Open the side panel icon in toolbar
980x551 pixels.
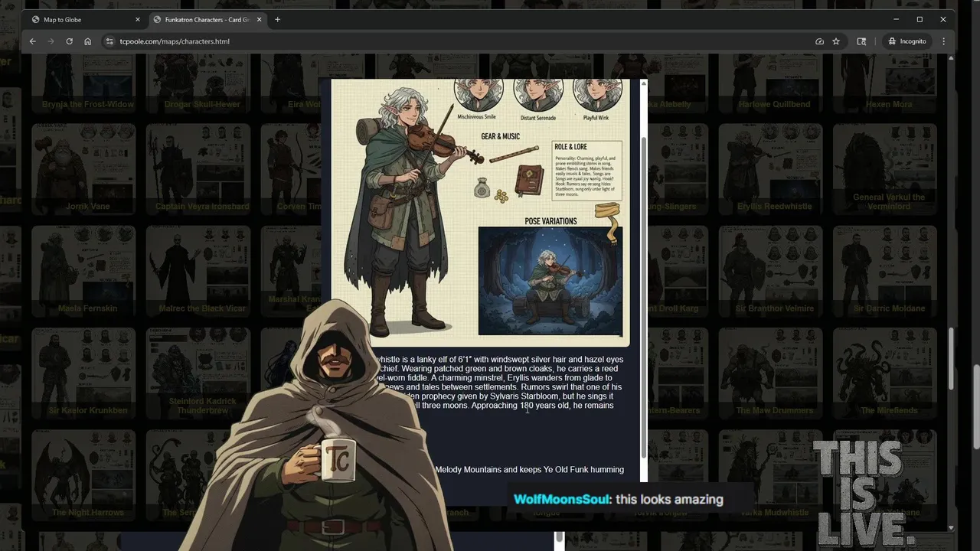click(861, 41)
